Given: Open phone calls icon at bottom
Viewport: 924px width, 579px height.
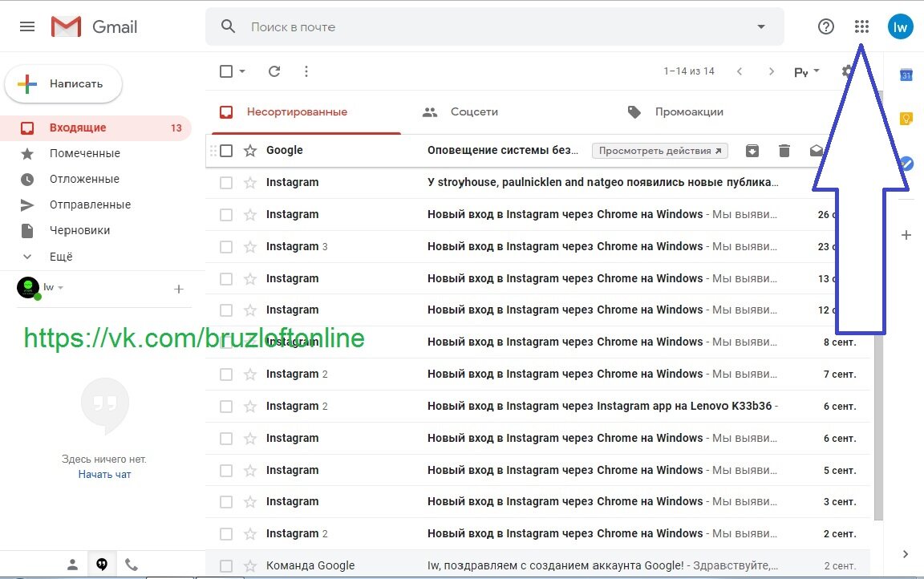Looking at the screenshot, I should coord(132,565).
